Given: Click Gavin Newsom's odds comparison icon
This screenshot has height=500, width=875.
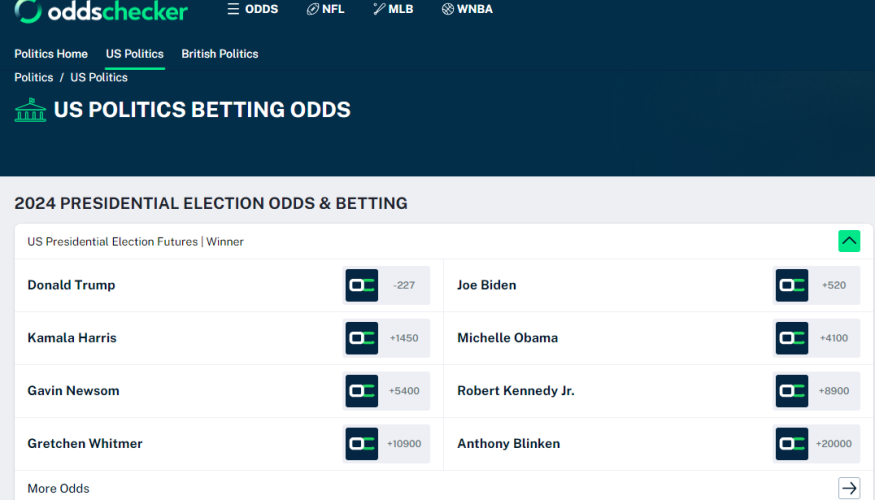Looking at the screenshot, I should pos(362,391).
